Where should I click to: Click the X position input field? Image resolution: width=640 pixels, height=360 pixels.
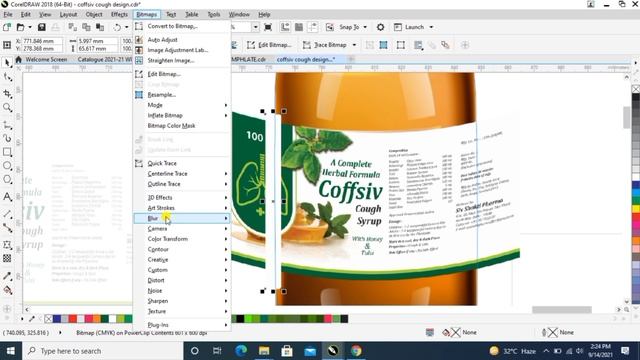42,41
